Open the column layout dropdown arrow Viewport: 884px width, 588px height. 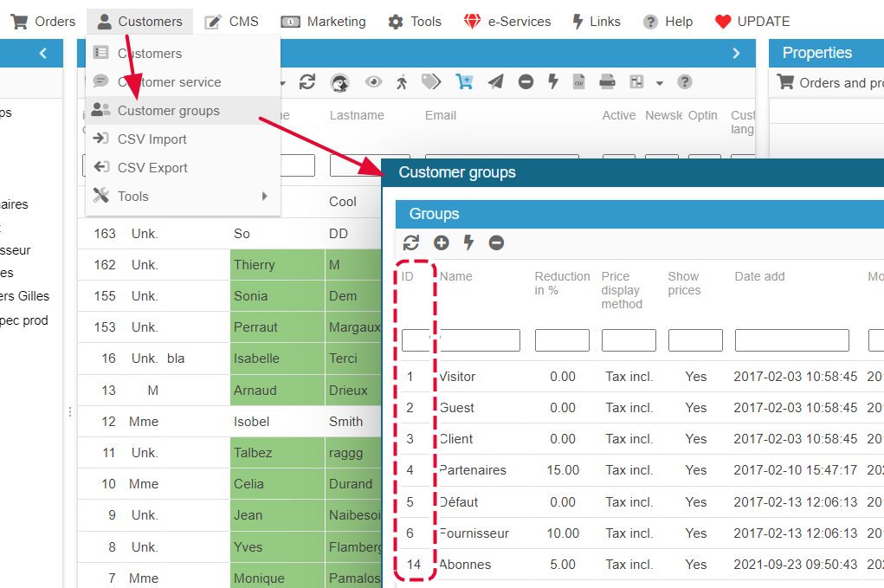(660, 83)
